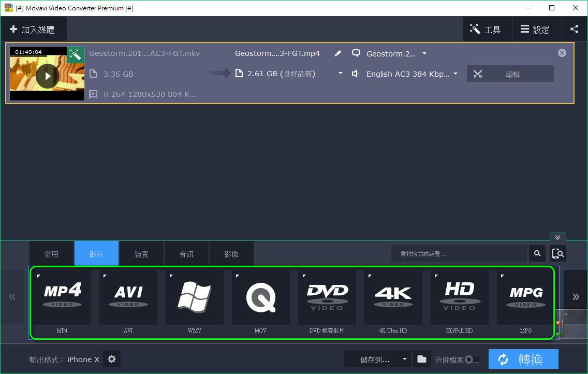This screenshot has width=588, height=374.
Task: Toggle the 合併檔案 merge files switch
Action: [472, 359]
